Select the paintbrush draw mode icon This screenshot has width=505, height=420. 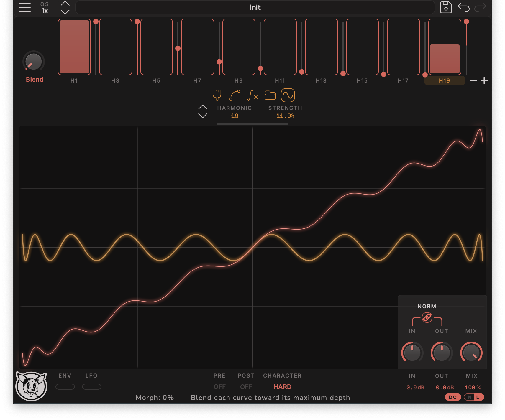pos(217,95)
